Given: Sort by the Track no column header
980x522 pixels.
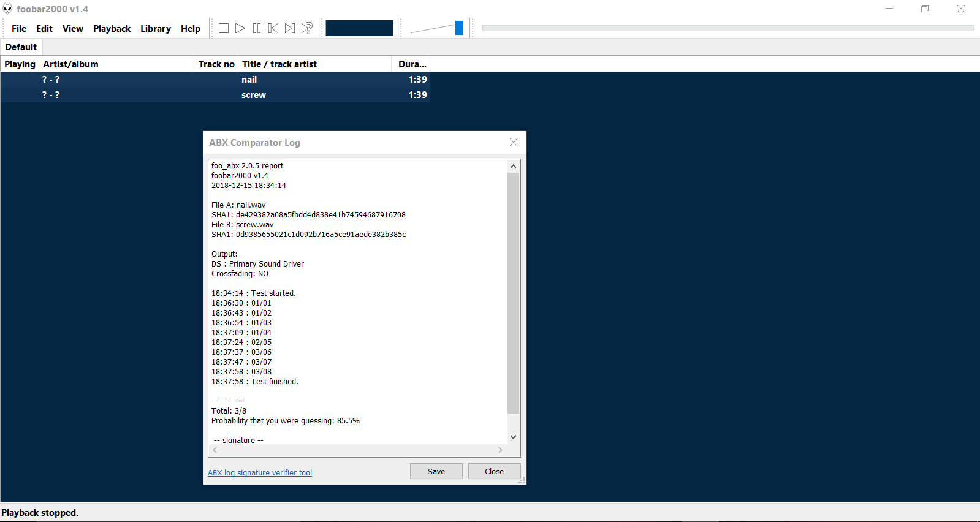Looking at the screenshot, I should click(x=215, y=64).
